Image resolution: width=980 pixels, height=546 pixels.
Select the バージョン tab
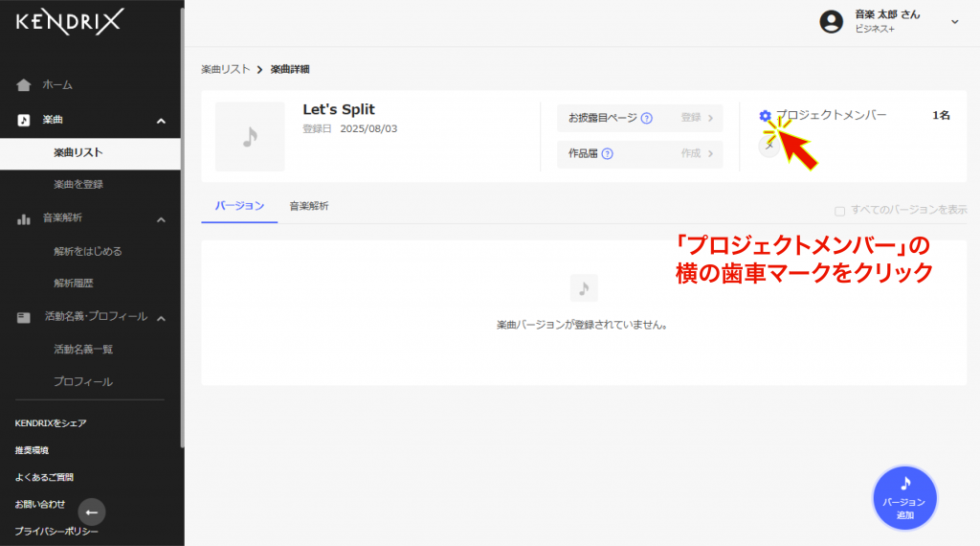239,206
